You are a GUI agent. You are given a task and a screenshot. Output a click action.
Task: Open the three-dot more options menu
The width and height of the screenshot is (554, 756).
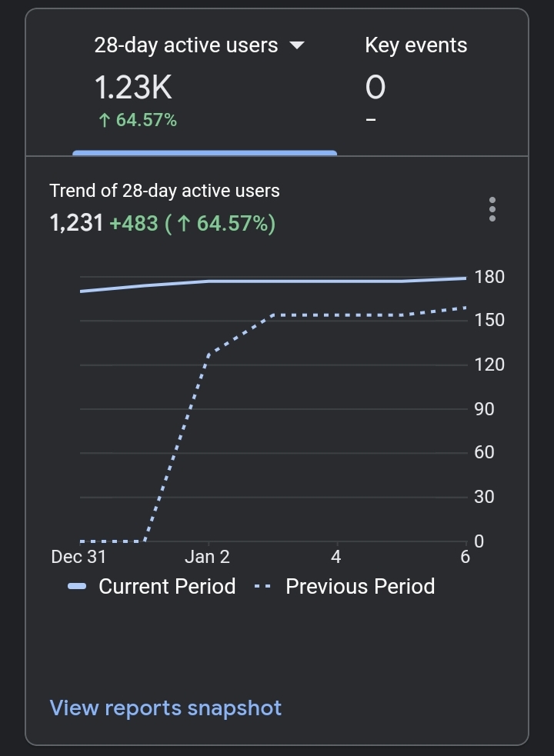point(492,209)
